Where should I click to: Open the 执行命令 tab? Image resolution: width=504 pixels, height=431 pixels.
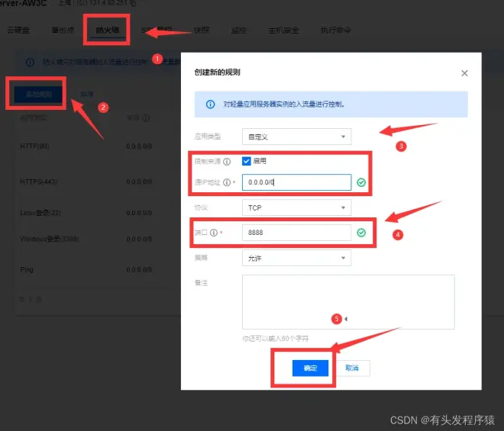pos(335,31)
